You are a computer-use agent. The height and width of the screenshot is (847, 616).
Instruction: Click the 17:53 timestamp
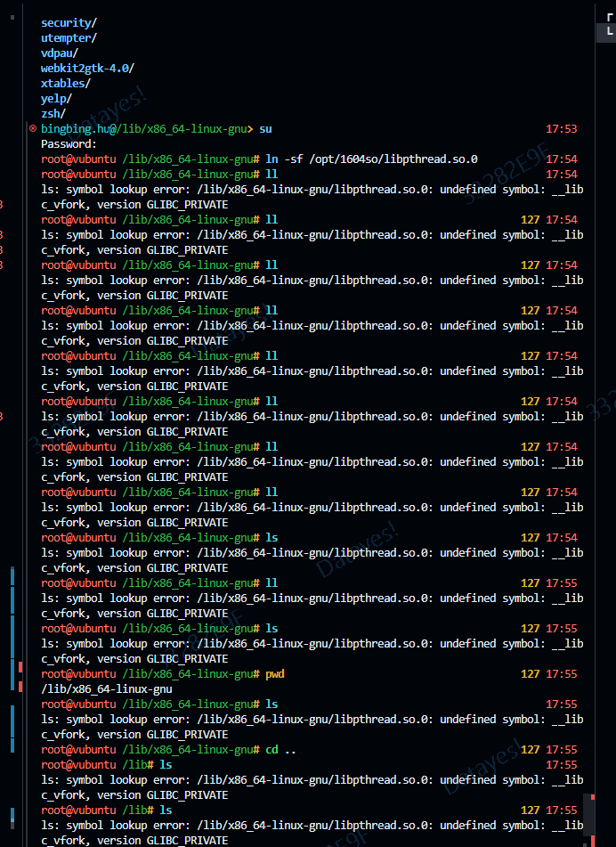click(561, 129)
